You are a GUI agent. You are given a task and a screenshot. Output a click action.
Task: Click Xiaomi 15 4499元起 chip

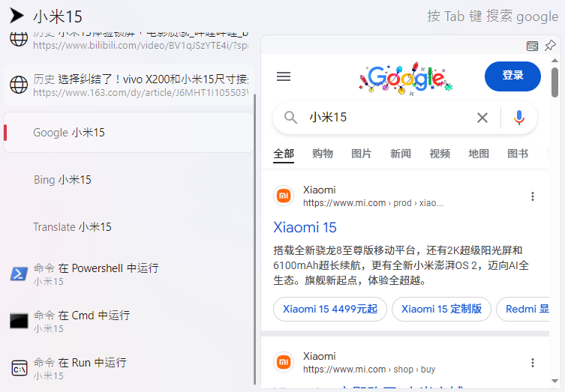coord(330,309)
